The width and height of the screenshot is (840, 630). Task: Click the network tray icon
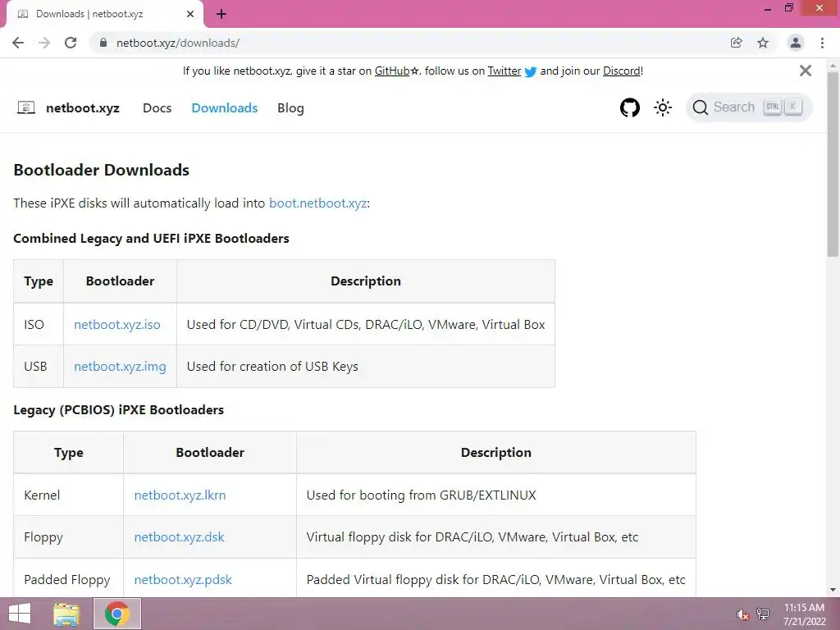pyautogui.click(x=763, y=614)
